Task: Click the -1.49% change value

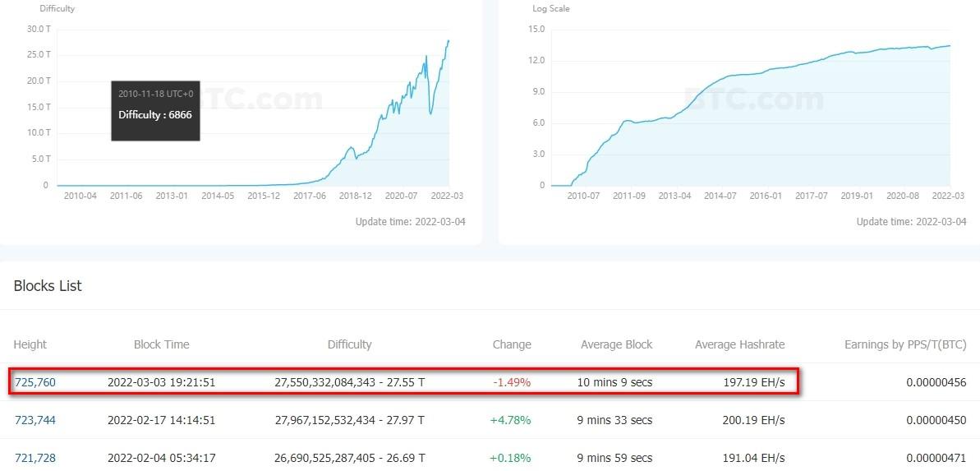Action: coord(512,382)
